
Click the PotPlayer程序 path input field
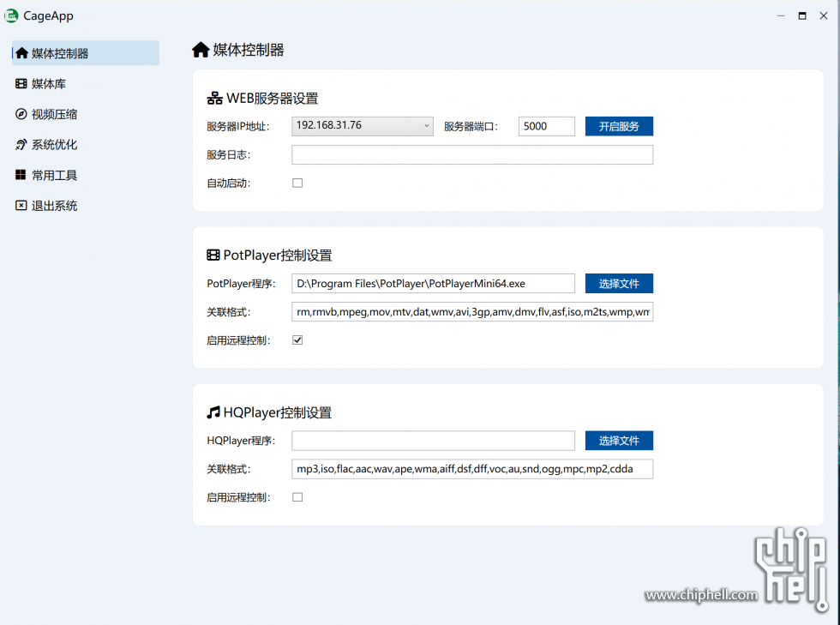[433, 284]
